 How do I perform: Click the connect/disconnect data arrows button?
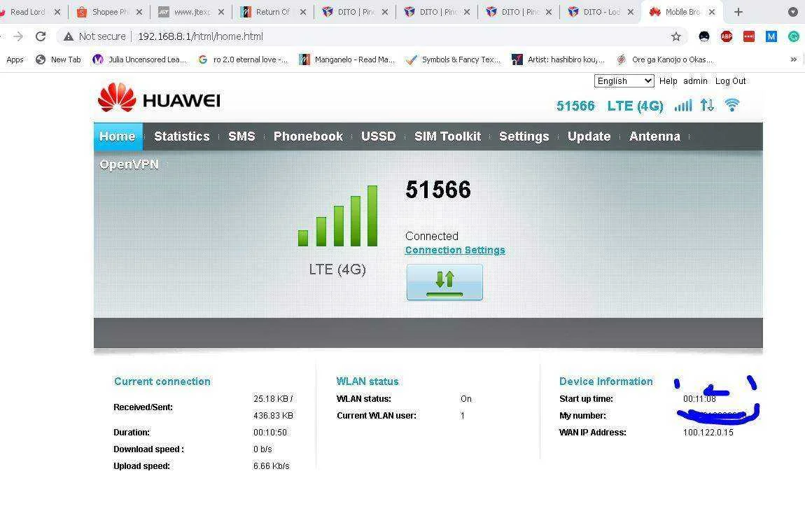click(x=444, y=282)
